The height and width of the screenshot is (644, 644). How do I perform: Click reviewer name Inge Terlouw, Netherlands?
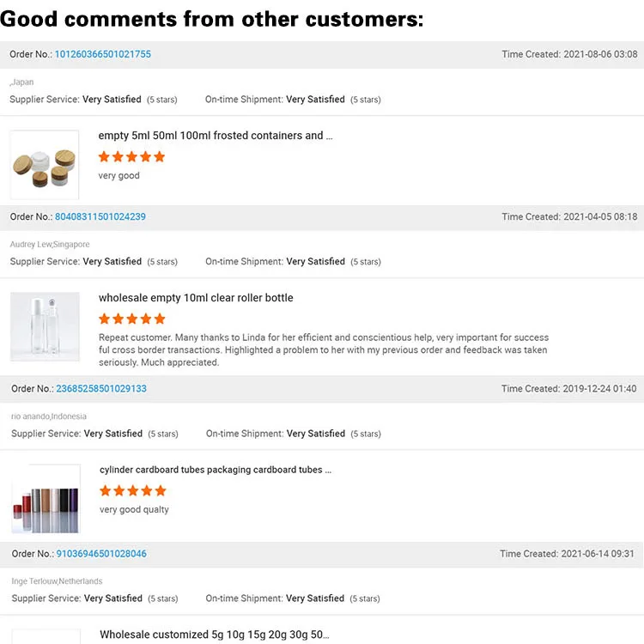pos(57,581)
